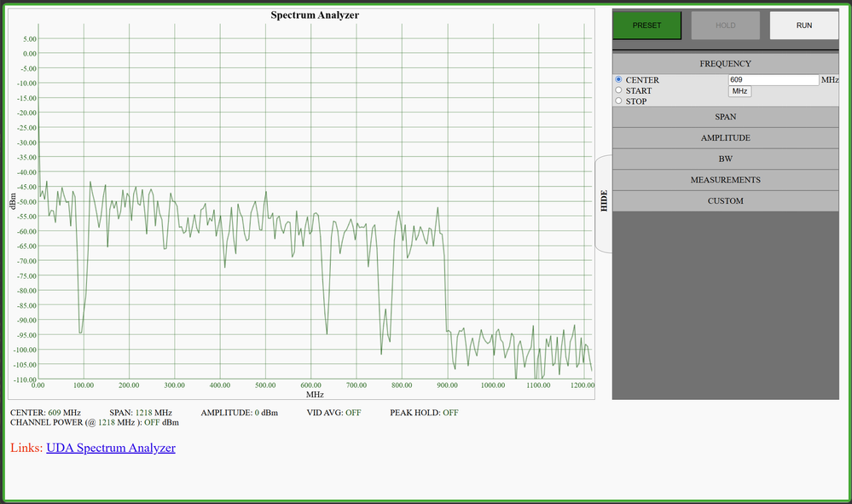Screen dimensions: 852x504
Task: Collapse the FREQUENCY section header
Action: (725, 64)
